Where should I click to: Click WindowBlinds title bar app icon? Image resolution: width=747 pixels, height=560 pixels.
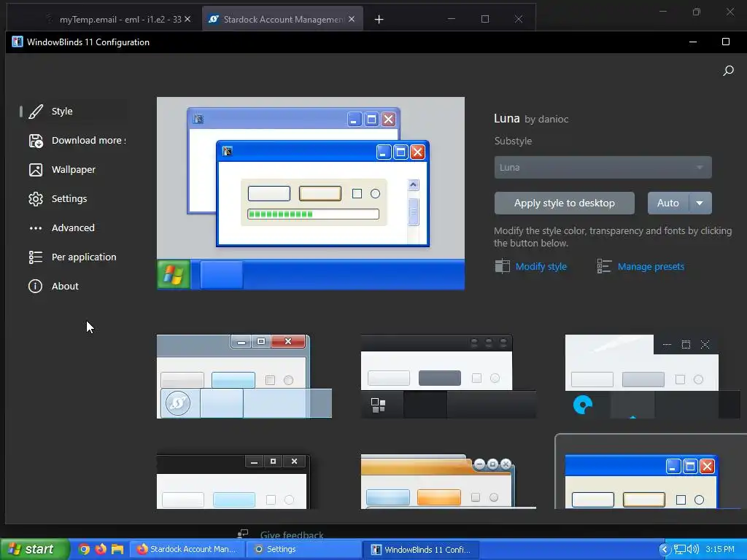point(18,42)
